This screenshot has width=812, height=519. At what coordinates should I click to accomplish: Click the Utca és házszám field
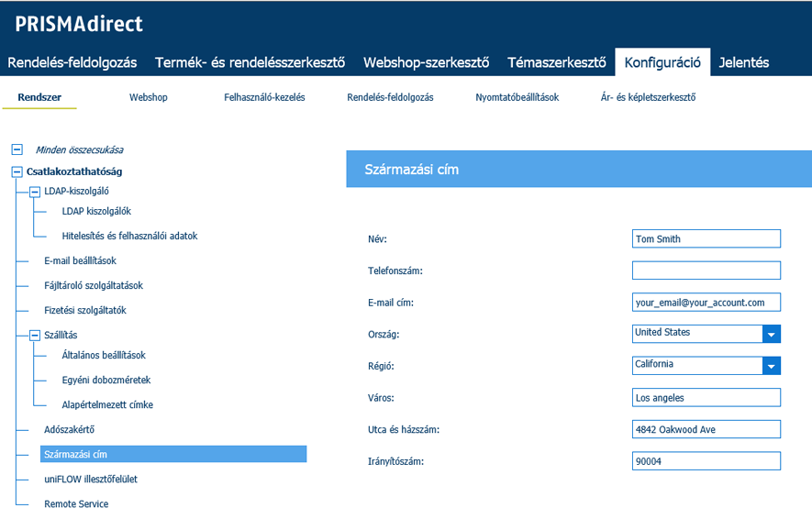pos(706,429)
